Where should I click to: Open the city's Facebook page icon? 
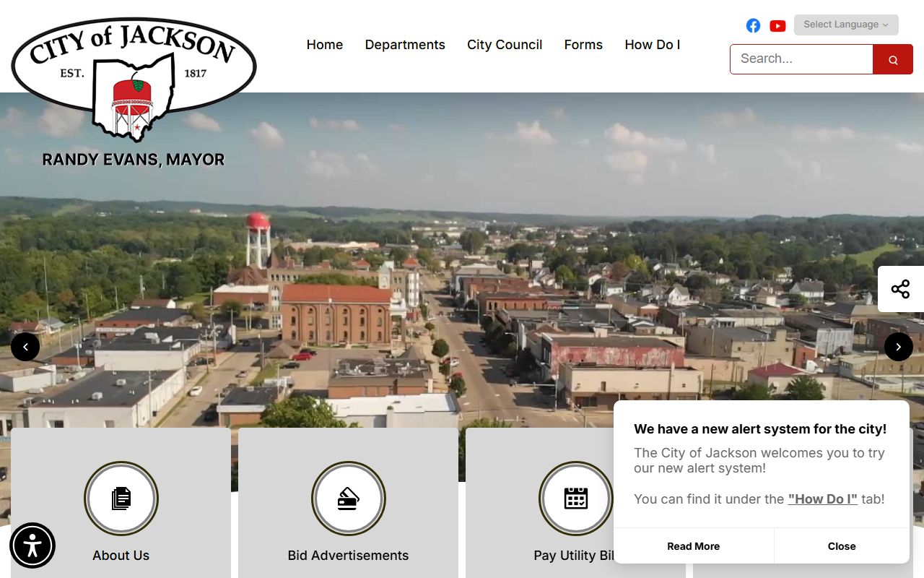[x=753, y=25]
